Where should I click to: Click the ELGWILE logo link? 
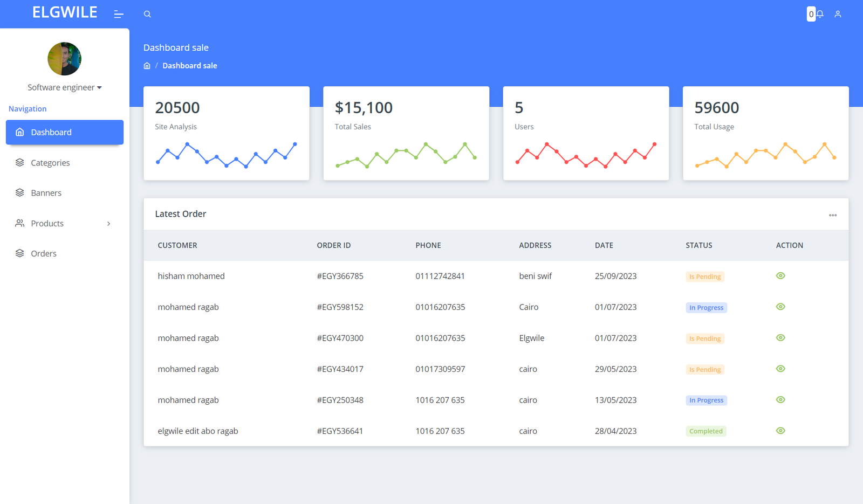tap(65, 12)
